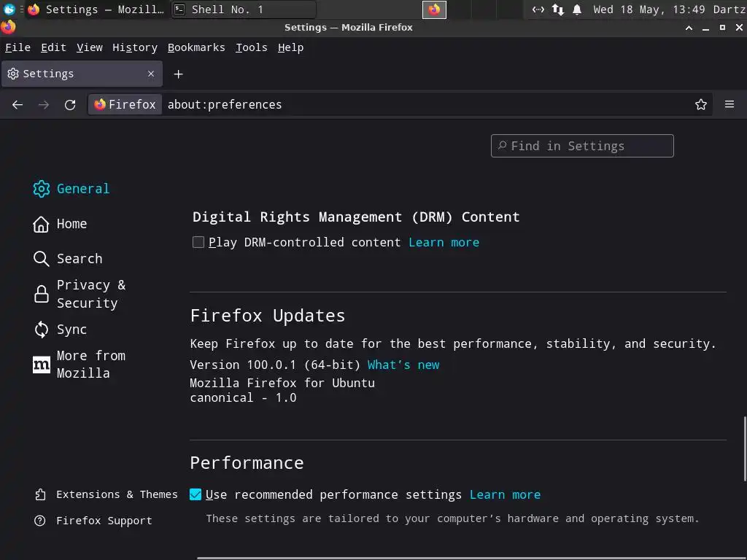This screenshot has height=560, width=747.
Task: Uncheck Use recommended performance settings
Action: pos(196,494)
